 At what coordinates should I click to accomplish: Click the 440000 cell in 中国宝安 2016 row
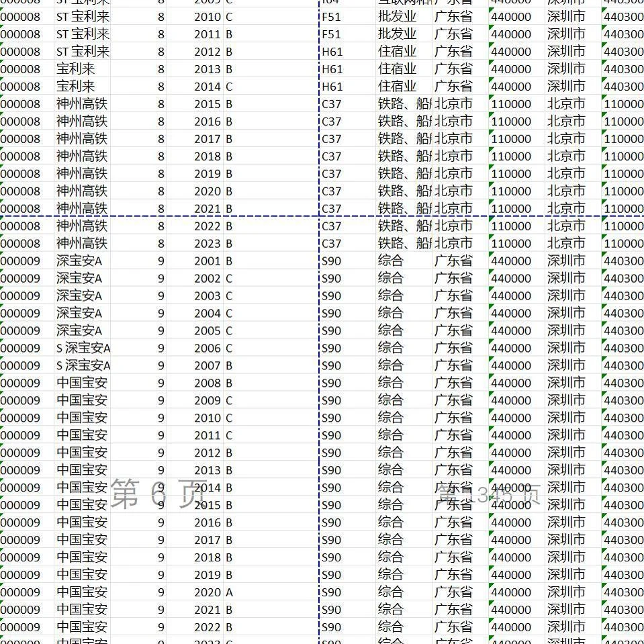[516, 522]
